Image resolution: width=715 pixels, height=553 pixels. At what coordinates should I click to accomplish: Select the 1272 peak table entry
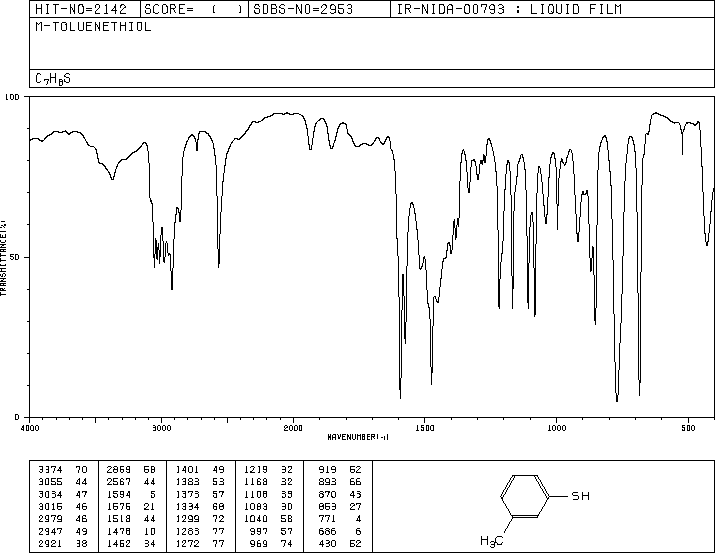(x=200, y=544)
